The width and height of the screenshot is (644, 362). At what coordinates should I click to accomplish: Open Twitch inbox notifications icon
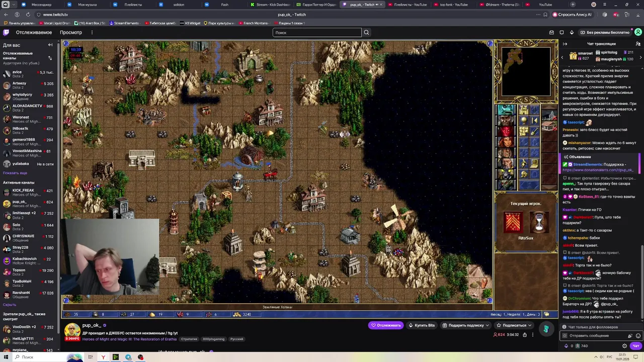tap(552, 32)
